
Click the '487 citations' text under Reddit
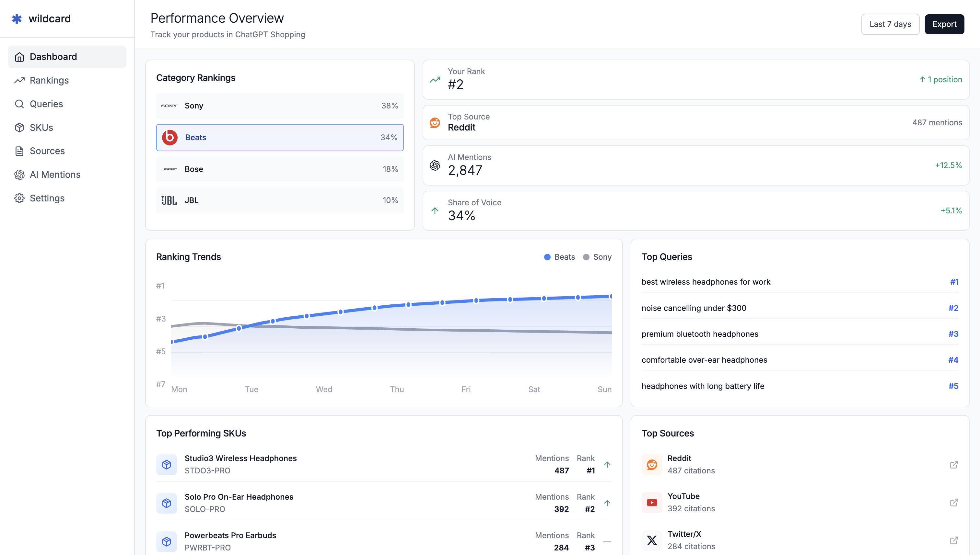(x=691, y=471)
